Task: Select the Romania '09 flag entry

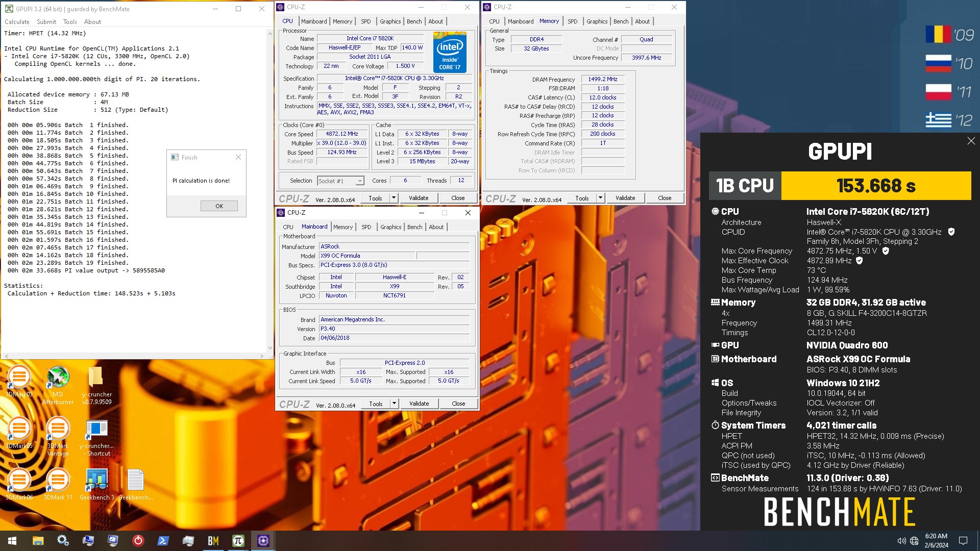Action: pyautogui.click(x=950, y=35)
